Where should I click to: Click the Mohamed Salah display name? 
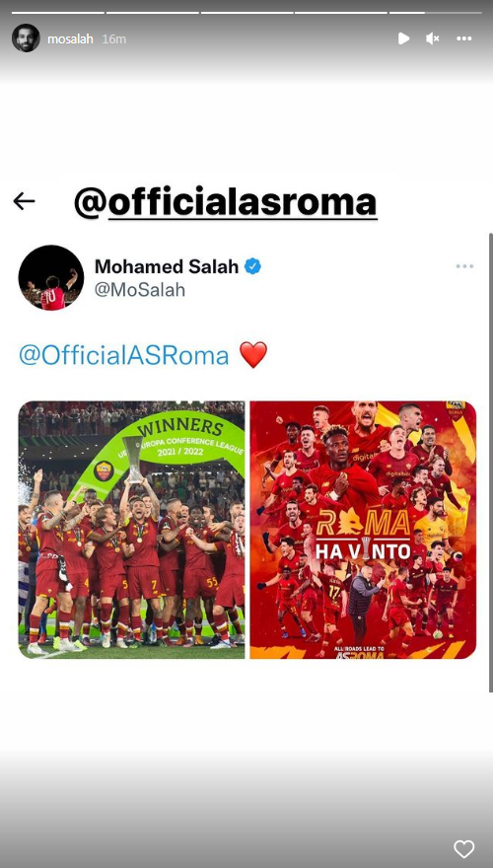tap(167, 266)
